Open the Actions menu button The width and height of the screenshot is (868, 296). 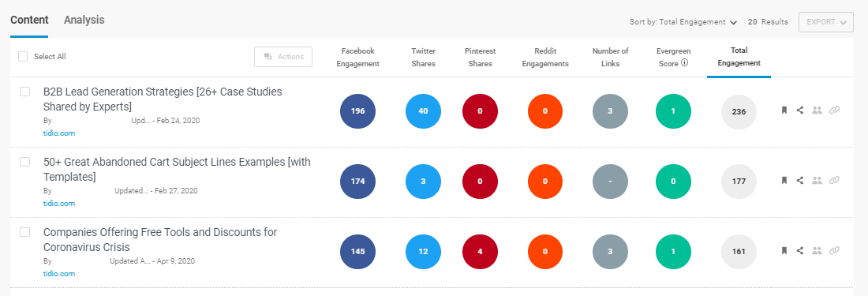pyautogui.click(x=283, y=56)
